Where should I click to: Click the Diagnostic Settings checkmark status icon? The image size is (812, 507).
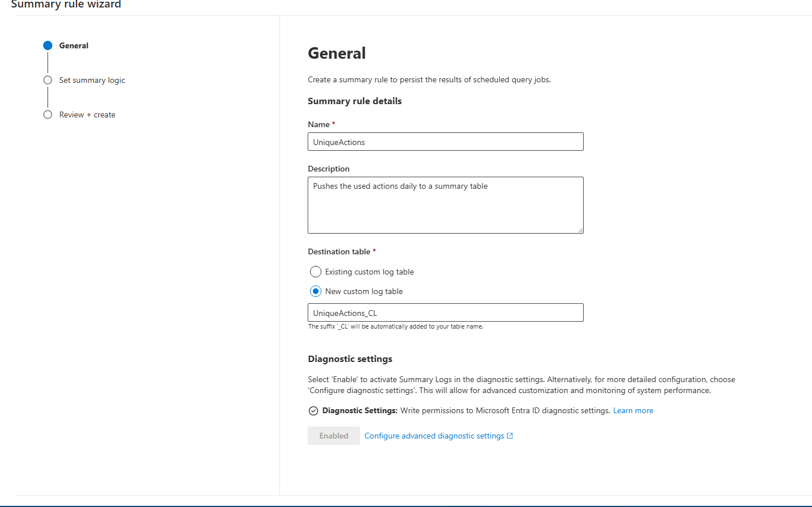[313, 411]
